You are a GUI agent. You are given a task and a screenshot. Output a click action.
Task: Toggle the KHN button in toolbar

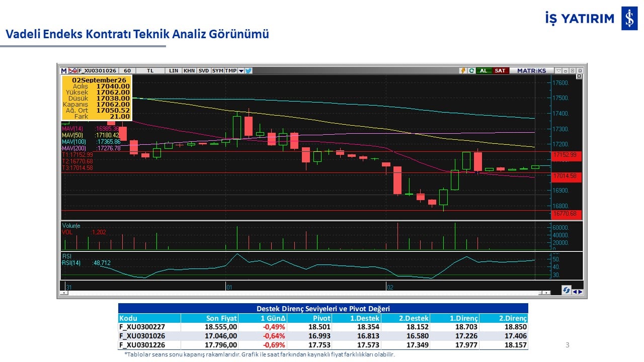[x=189, y=71]
